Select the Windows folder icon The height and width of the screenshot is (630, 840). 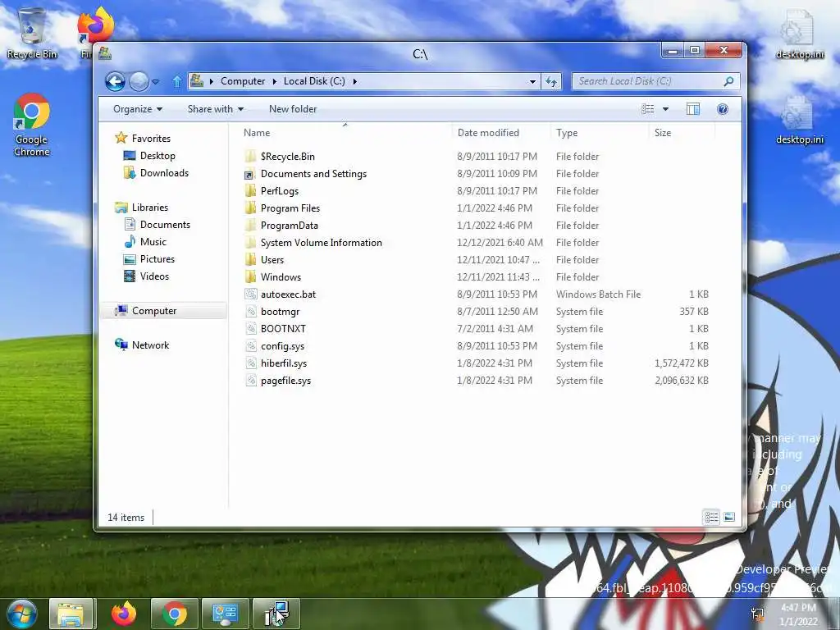pyautogui.click(x=250, y=277)
